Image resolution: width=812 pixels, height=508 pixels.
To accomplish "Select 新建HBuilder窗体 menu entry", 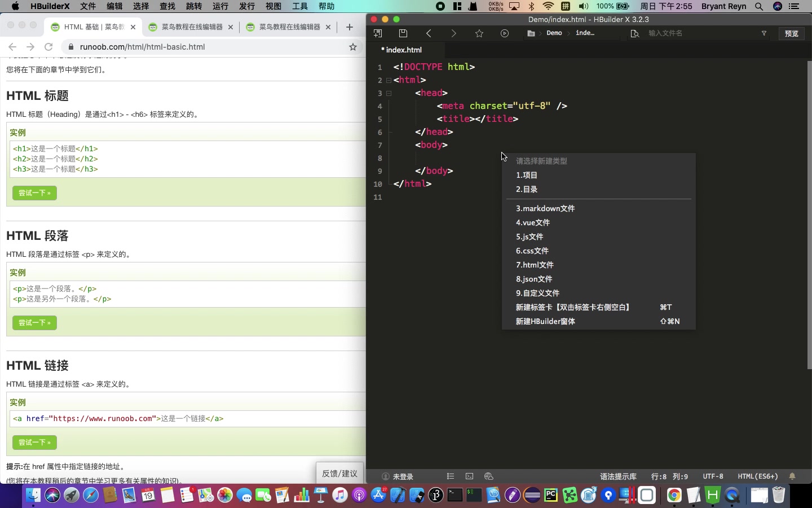I will click(598, 322).
